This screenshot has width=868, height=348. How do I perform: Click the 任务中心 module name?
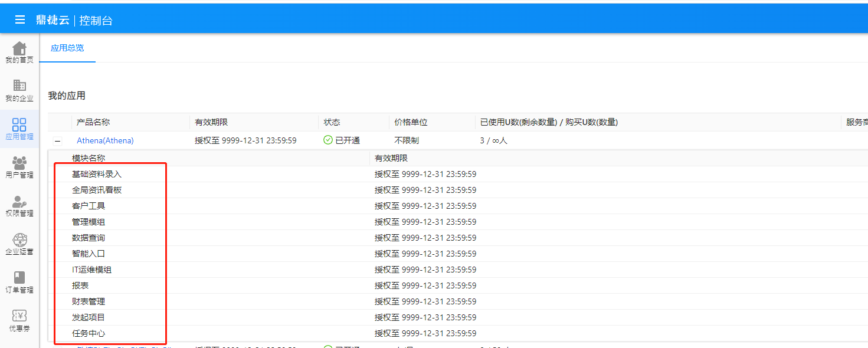tap(89, 333)
